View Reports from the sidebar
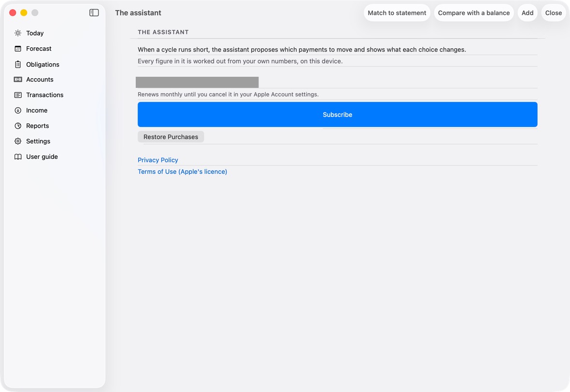Viewport: 570px width, 392px height. click(38, 126)
